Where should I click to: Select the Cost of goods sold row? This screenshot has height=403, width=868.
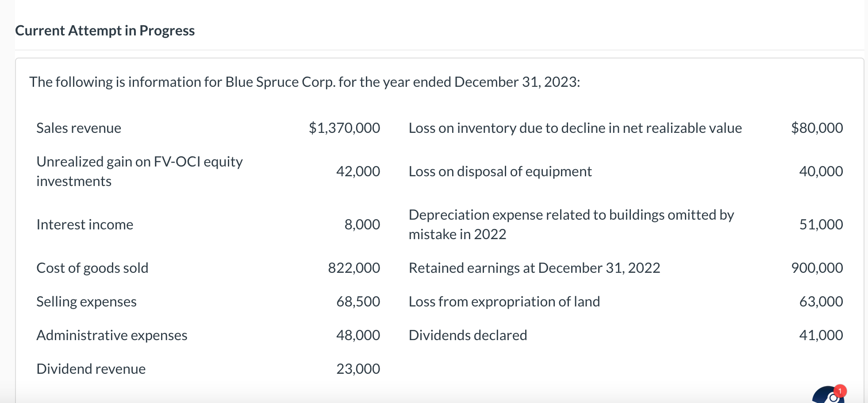(x=92, y=267)
